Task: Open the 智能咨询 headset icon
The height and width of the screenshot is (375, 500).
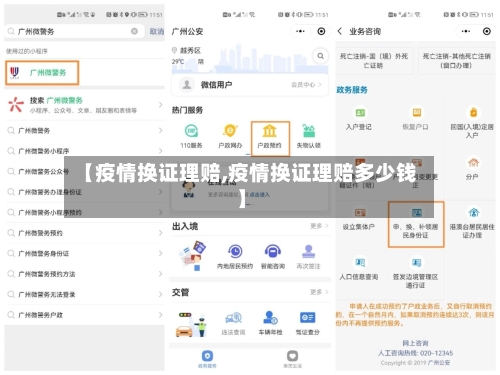Action: (x=273, y=251)
